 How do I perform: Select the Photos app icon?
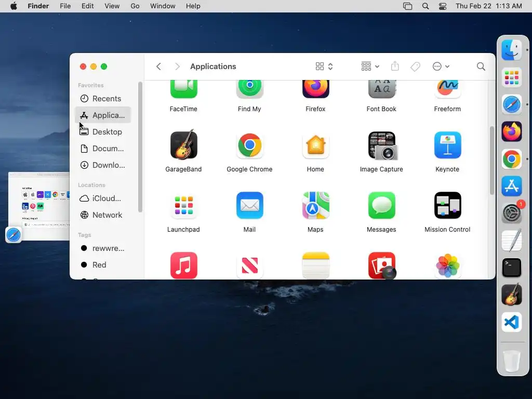click(x=447, y=265)
